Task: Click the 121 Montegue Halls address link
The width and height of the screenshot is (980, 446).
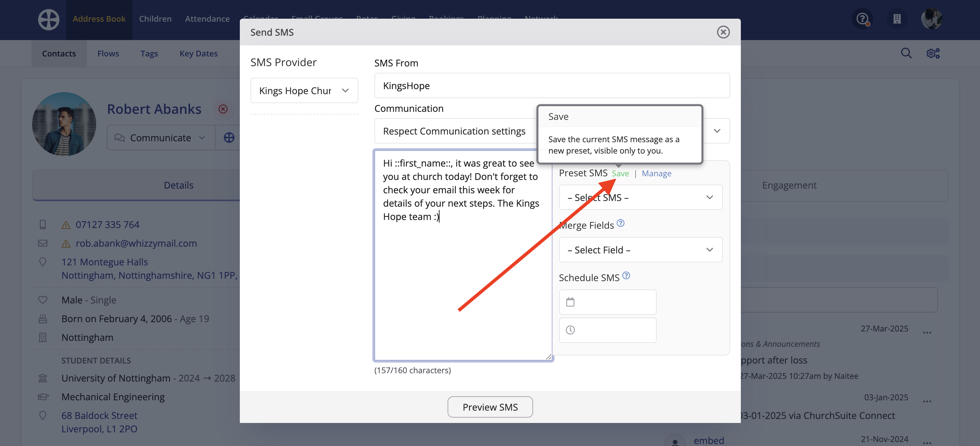Action: (150, 268)
